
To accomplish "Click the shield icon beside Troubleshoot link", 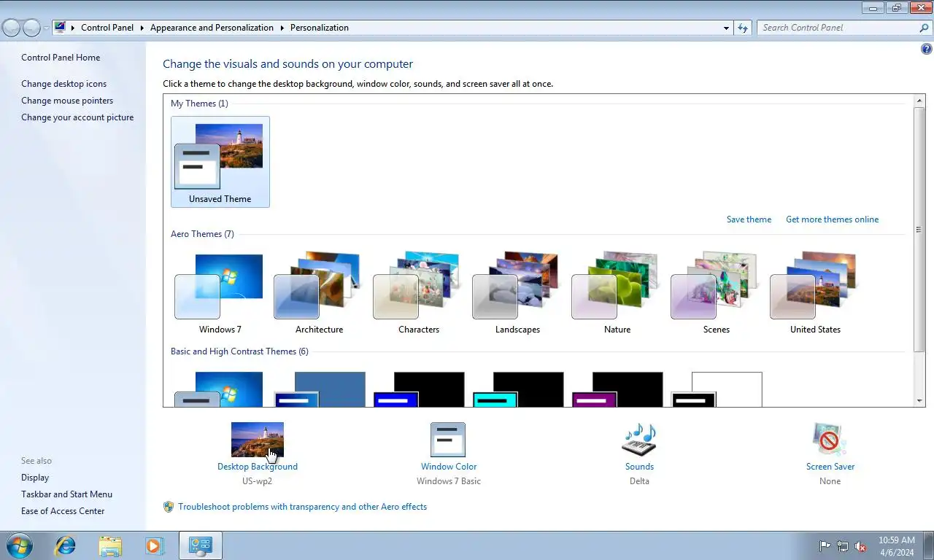I will click(x=169, y=507).
